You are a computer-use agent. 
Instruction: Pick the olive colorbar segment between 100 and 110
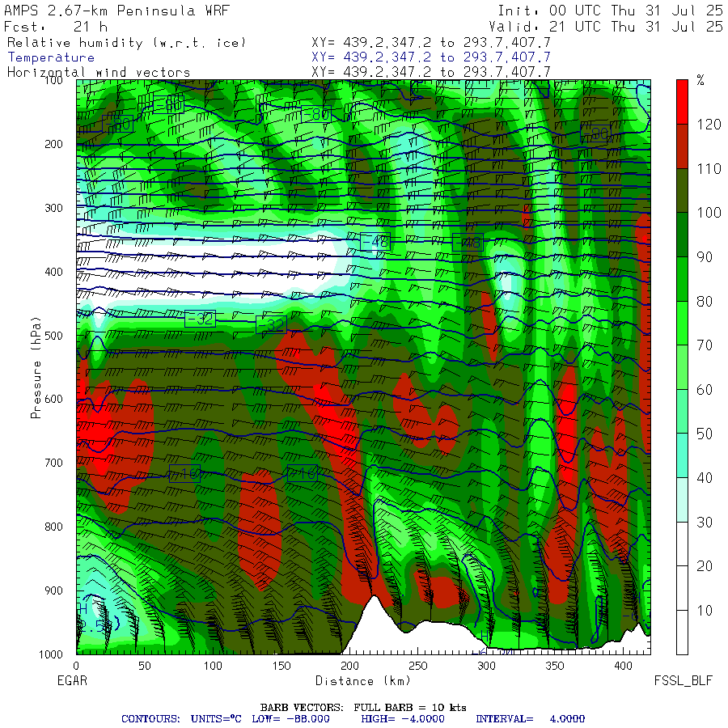pyautogui.click(x=682, y=190)
